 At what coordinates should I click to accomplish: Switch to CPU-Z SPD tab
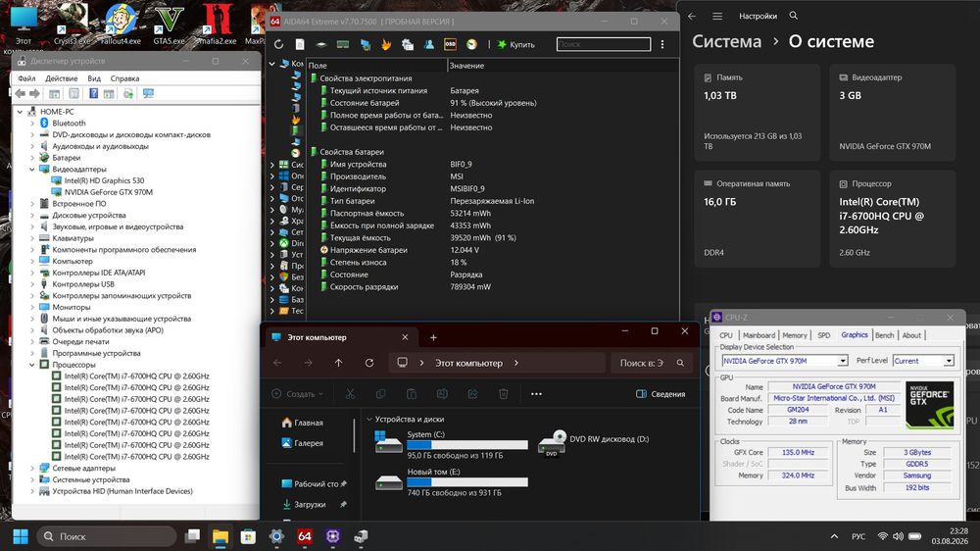point(824,335)
